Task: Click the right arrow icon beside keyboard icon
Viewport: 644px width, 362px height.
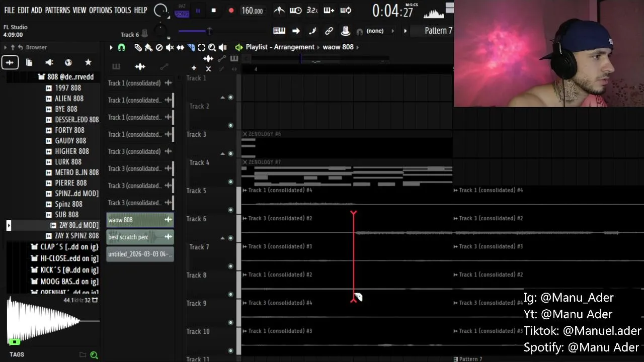Action: point(296,31)
